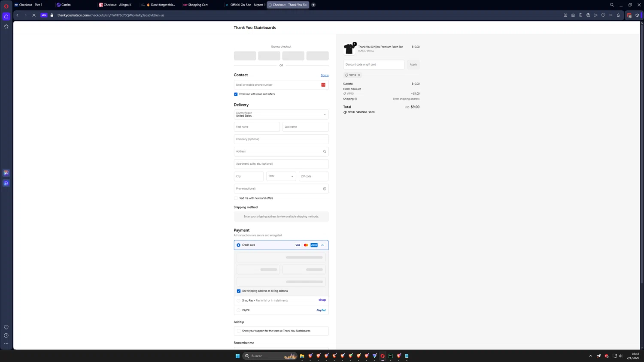Viewport: 644px width, 362px height.
Task: Go back to the previous page
Action: [18, 15]
